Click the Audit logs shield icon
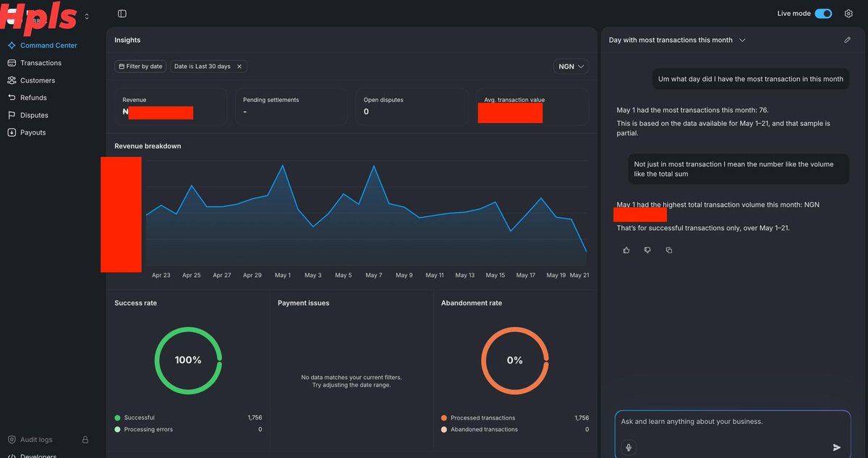 pos(12,440)
